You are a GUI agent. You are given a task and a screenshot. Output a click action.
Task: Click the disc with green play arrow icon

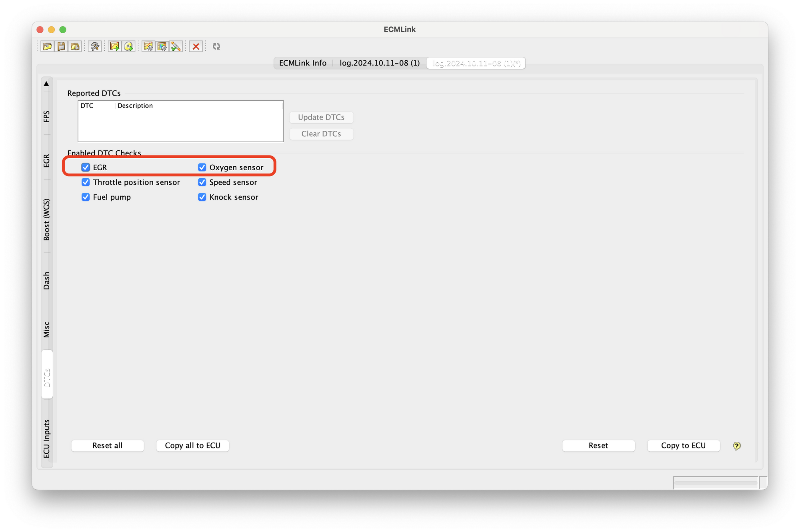128,46
